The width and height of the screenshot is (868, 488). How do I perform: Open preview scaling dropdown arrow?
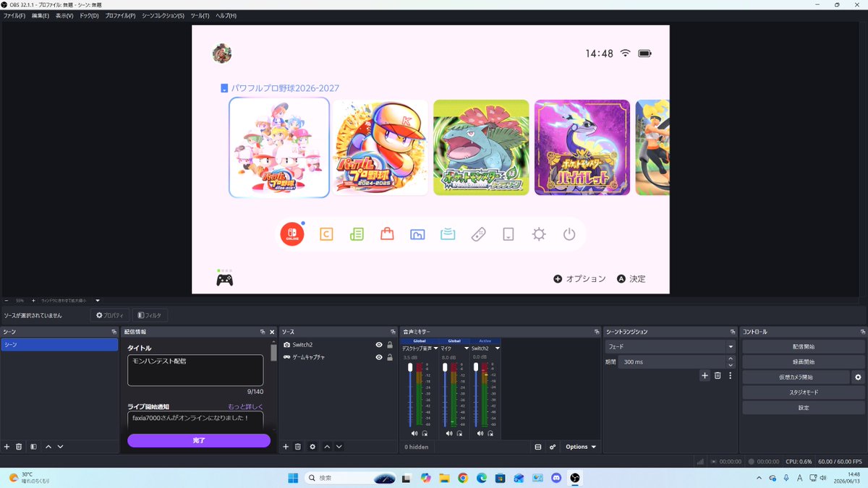tap(98, 300)
